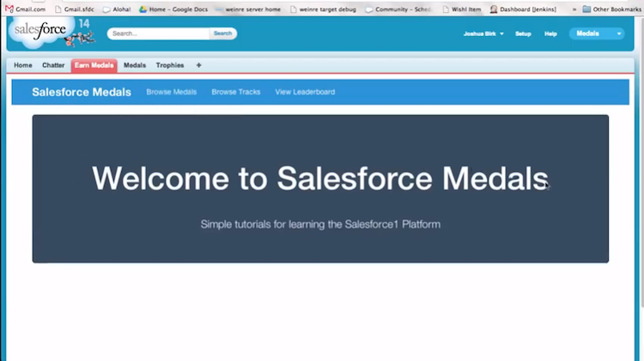Open the Wishl Item bookmark
The width and height of the screenshot is (644, 361).
(x=462, y=9)
